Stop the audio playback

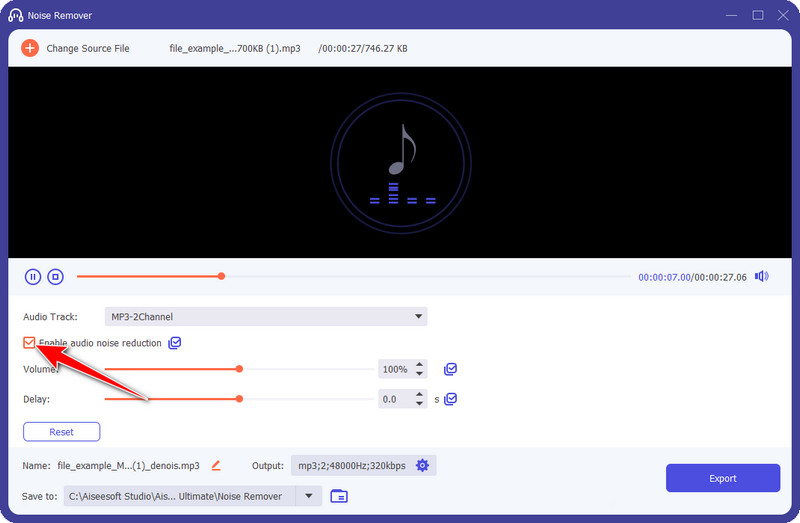(x=56, y=277)
